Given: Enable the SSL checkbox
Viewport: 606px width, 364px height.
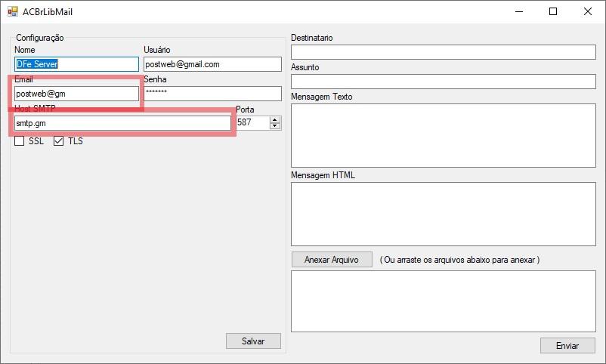Looking at the screenshot, I should tap(20, 141).
